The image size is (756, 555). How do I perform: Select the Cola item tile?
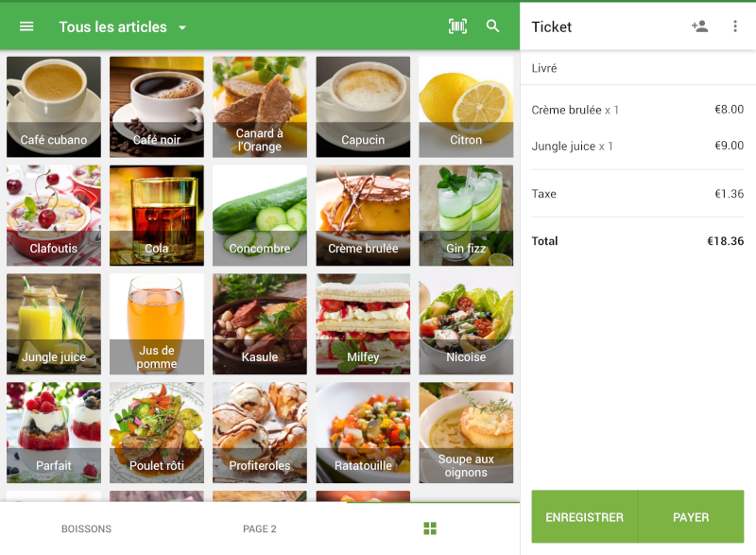coord(157,215)
